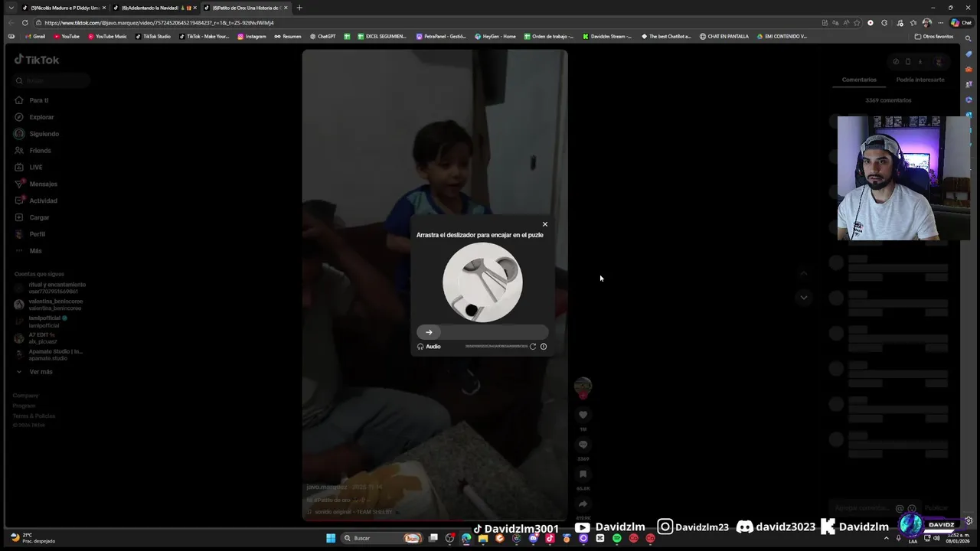Image resolution: width=980 pixels, height=551 pixels.
Task: Open the Explorar section in sidebar
Action: pyautogui.click(x=34, y=117)
